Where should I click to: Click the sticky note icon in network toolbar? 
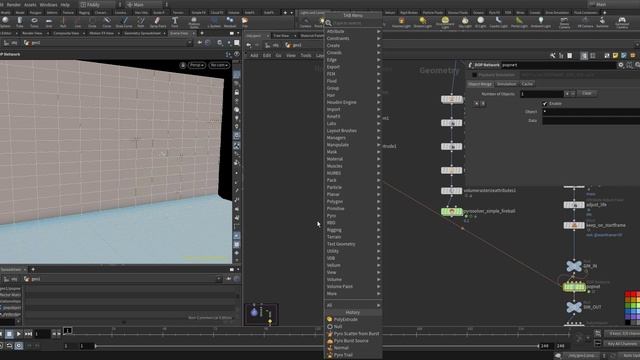point(615,56)
